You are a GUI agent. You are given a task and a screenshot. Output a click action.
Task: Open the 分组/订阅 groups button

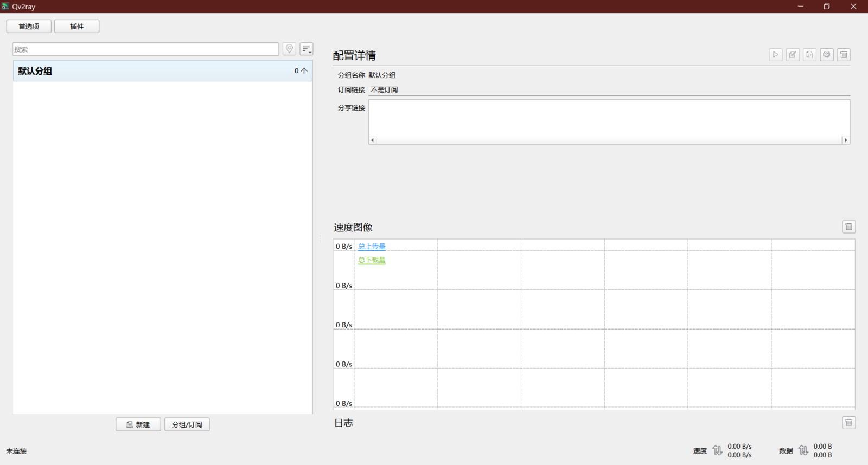pyautogui.click(x=187, y=424)
